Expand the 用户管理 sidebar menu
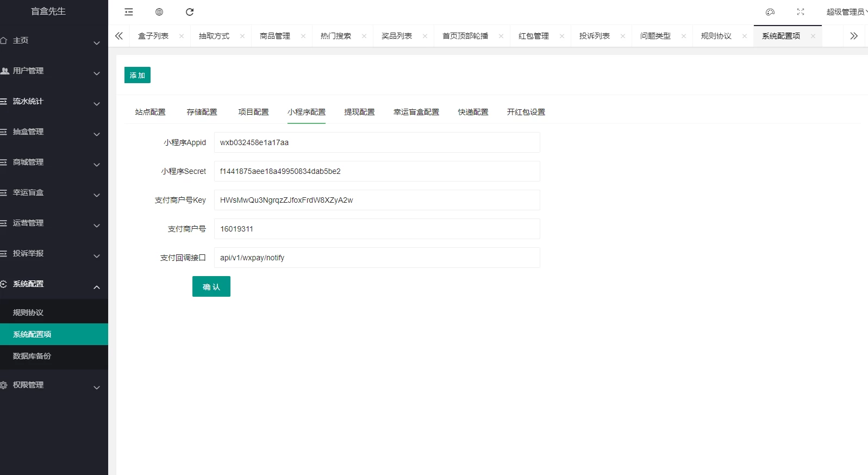 [x=54, y=71]
